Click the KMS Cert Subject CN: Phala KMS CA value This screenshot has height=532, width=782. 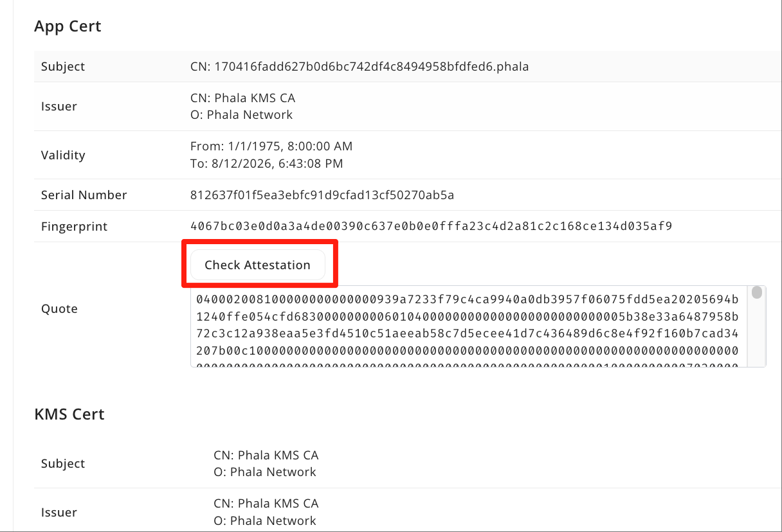pyautogui.click(x=266, y=455)
